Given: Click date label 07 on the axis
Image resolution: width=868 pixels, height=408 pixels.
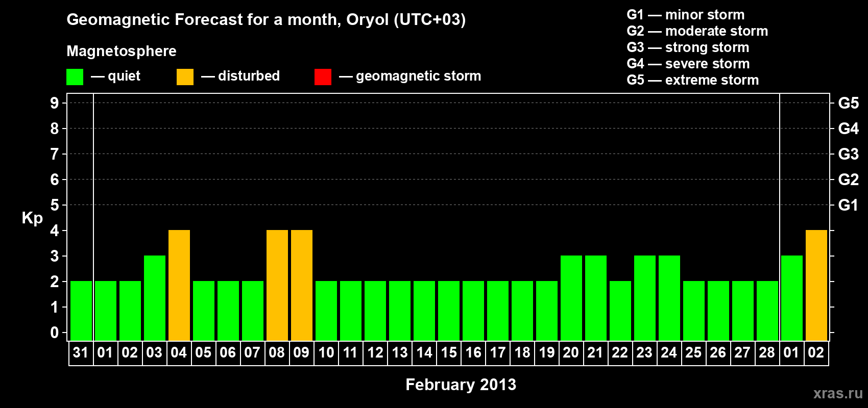Looking at the screenshot, I should (252, 352).
